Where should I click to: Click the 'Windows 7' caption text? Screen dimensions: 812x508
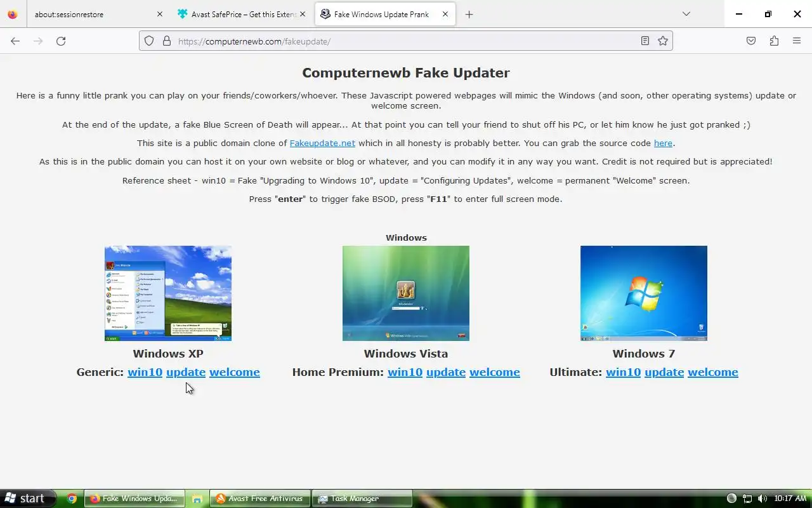[x=644, y=354]
